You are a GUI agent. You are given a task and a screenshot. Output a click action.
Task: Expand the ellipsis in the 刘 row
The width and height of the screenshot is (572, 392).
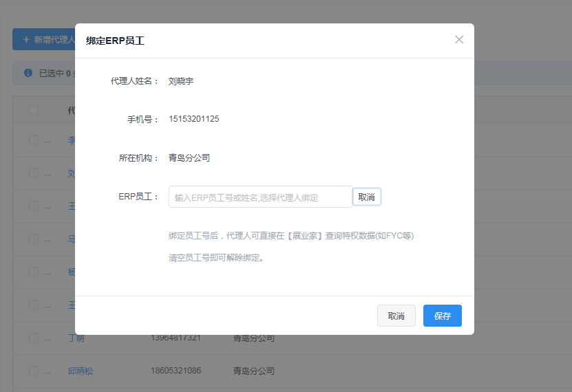tap(48, 173)
